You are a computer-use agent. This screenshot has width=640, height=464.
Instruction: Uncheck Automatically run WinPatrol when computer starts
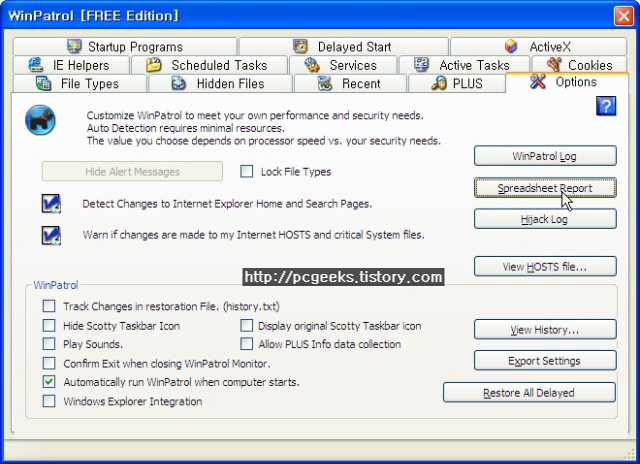tap(49, 382)
